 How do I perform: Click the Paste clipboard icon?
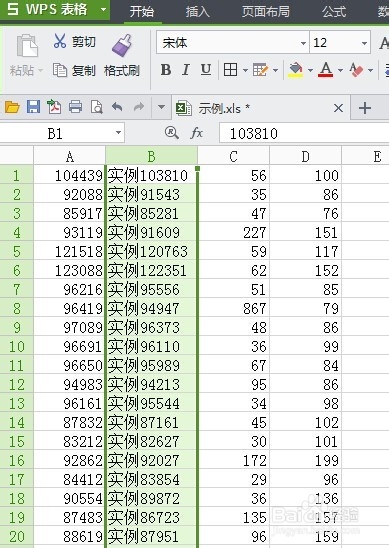pyautogui.click(x=27, y=46)
